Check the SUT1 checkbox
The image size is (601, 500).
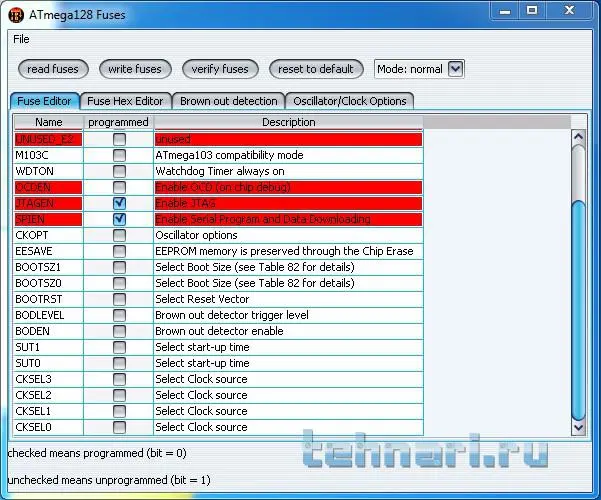pos(119,347)
